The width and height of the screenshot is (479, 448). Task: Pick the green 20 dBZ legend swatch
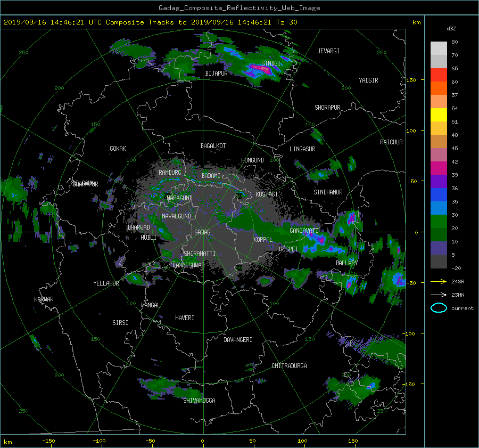(x=439, y=222)
